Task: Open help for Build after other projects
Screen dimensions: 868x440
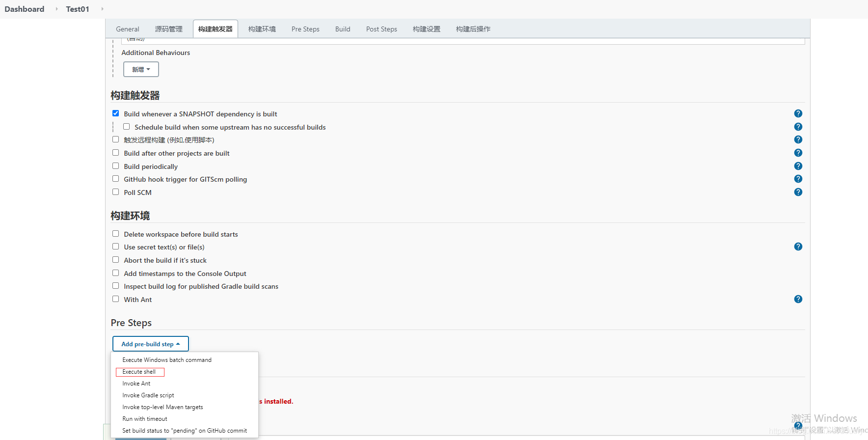Action: (798, 153)
